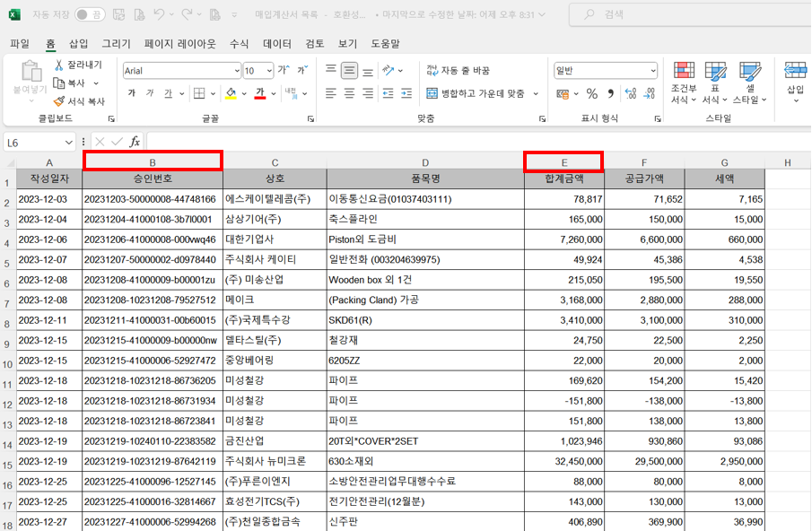Viewport: 812px width, 531px height.
Task: Open the 파일 menu tab
Action: 21,43
